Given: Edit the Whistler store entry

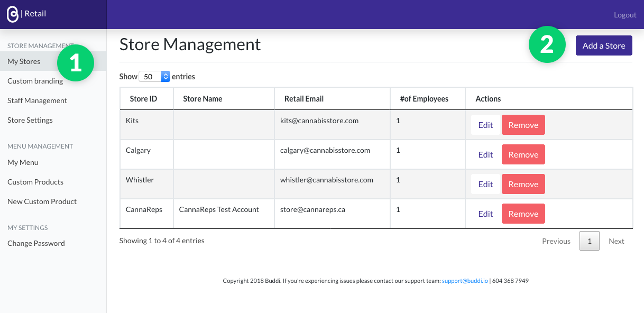Looking at the screenshot, I should click(485, 185).
